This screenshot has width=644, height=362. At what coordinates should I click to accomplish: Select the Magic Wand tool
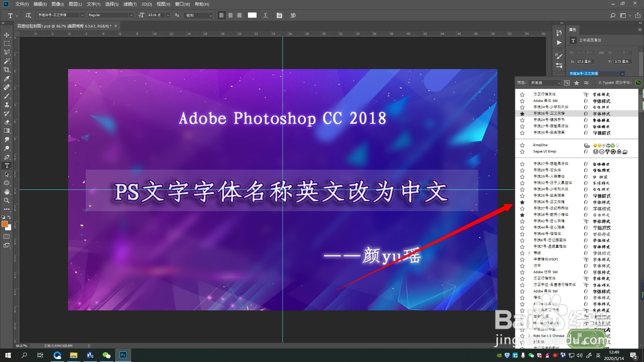click(x=7, y=61)
